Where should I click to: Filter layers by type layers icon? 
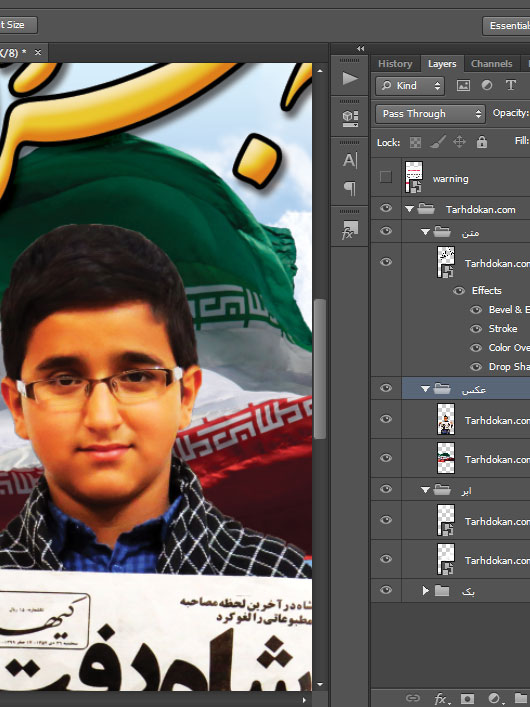(511, 86)
